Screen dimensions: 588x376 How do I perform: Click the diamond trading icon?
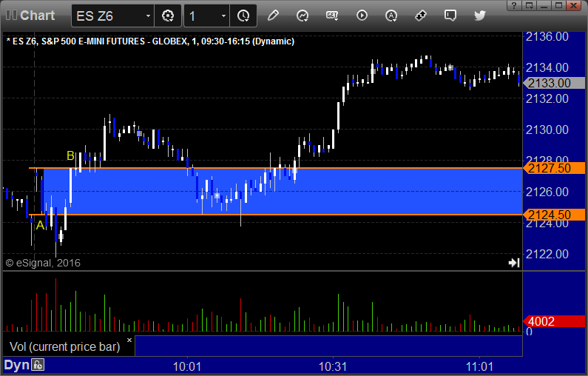pos(421,16)
